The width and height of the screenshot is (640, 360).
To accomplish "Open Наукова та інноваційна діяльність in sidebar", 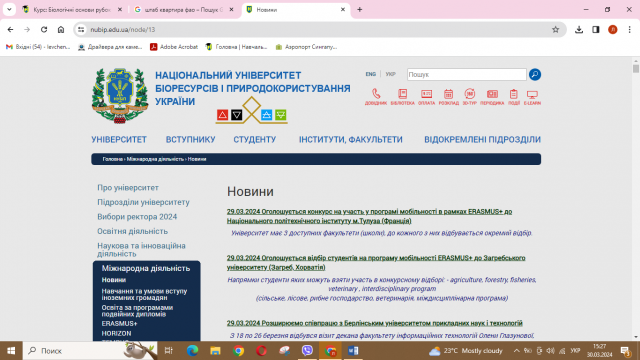I will (x=141, y=249).
